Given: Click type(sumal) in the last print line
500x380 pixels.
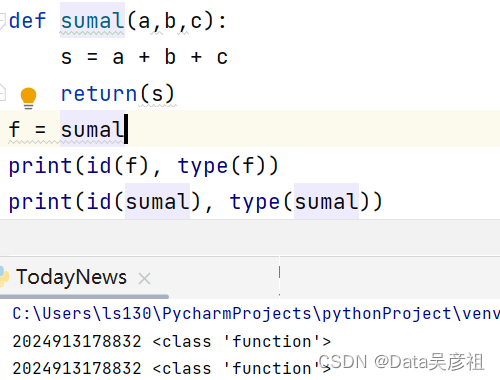Looking at the screenshot, I should [300, 202].
